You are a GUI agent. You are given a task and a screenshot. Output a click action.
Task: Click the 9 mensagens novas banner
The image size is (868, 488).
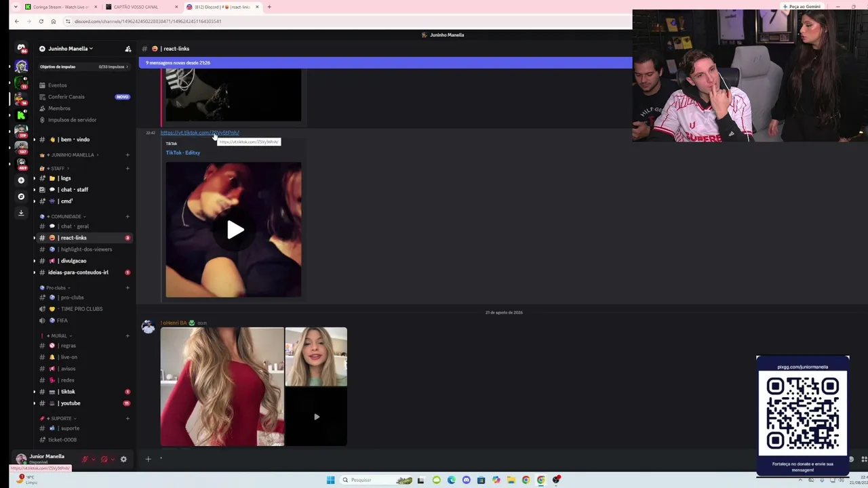[385, 63]
